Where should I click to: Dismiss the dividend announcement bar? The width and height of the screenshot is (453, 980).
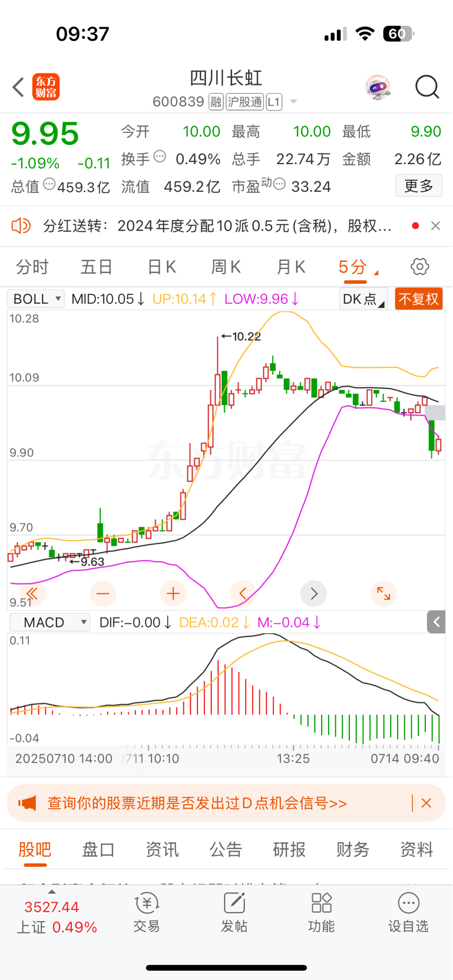pyautogui.click(x=435, y=225)
